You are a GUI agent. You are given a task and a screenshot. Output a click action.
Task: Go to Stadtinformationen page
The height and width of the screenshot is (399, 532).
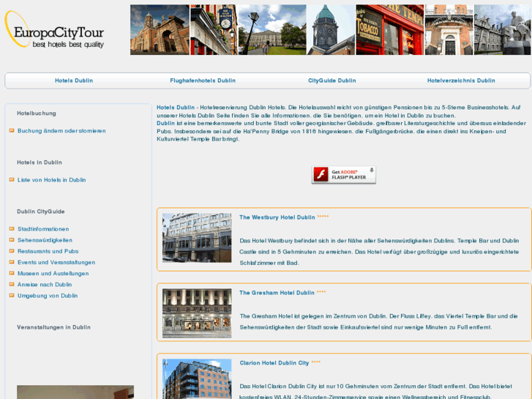[x=43, y=229]
